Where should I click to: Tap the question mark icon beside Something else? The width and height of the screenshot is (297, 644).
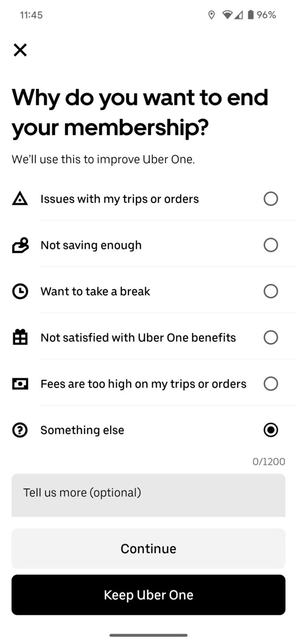point(20,430)
